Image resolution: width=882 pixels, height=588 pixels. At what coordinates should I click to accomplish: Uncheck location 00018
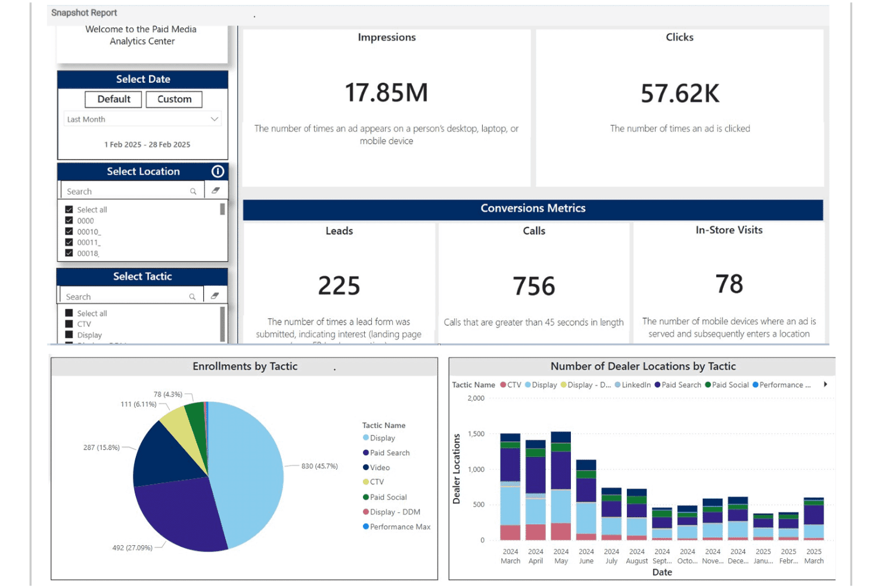(x=69, y=253)
